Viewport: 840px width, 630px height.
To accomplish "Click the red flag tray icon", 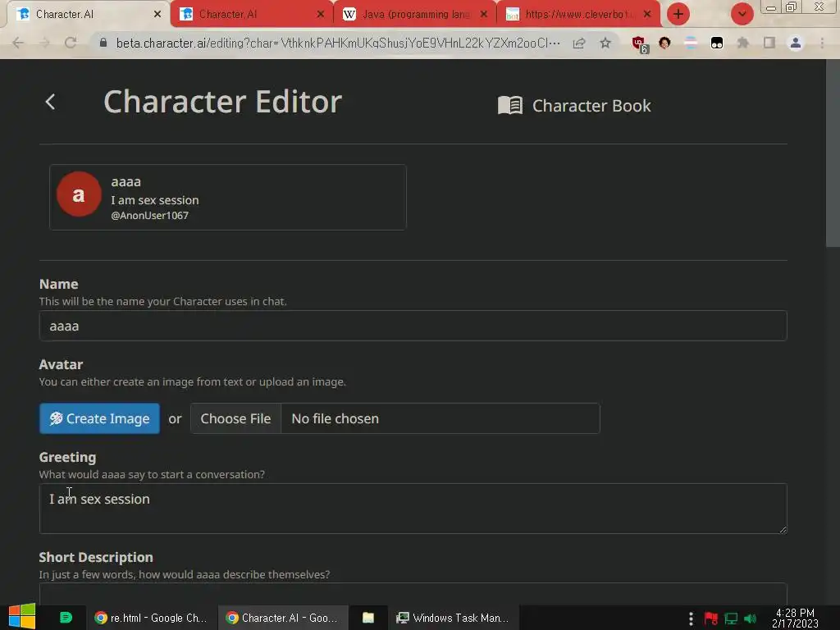I will (711, 619).
